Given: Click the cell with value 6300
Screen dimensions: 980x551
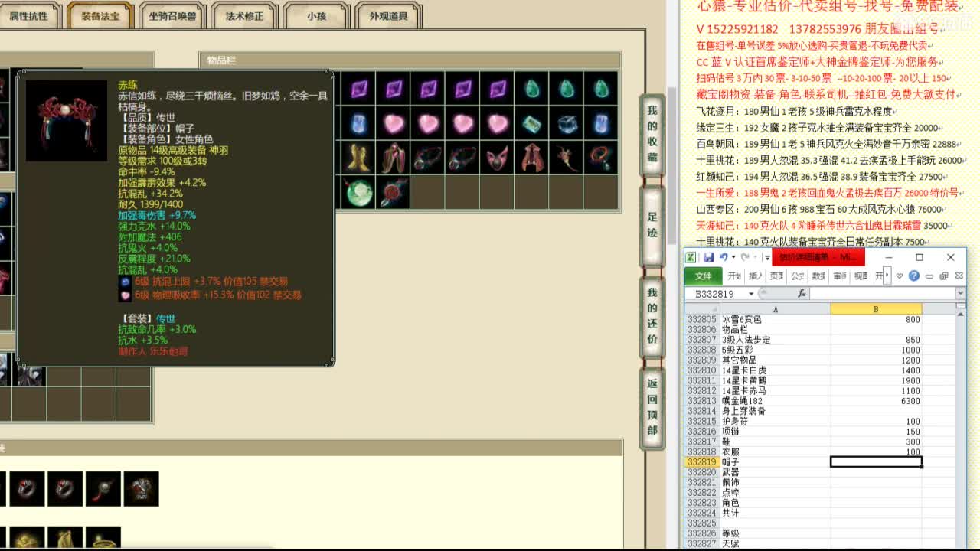Looking at the screenshot, I should pos(876,401).
